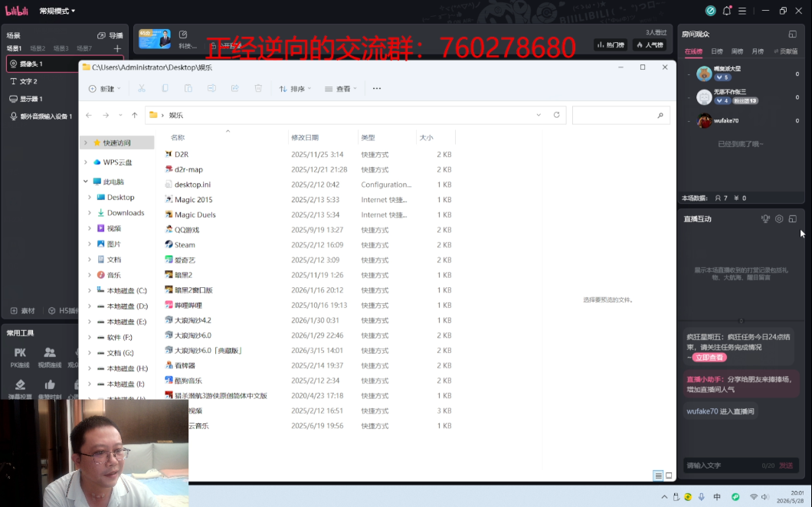Switch Explorer to large icons view
Viewport: 812px width, 507px height.
[669, 476]
